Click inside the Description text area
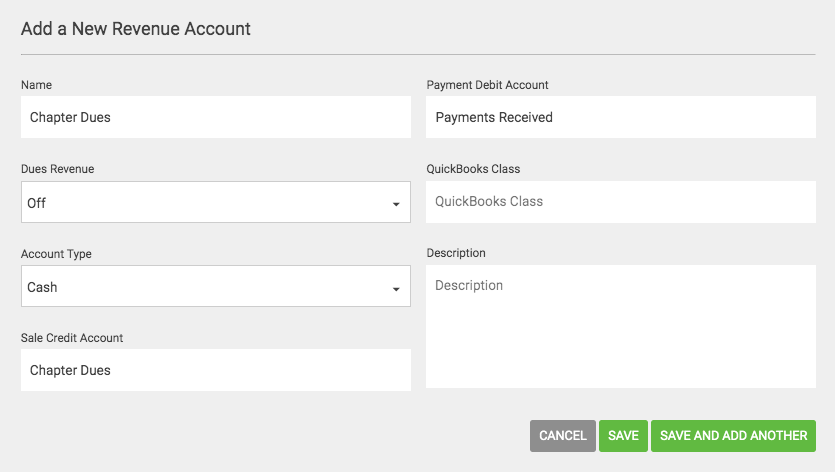Screen dimensions: 835x472 (620, 327)
